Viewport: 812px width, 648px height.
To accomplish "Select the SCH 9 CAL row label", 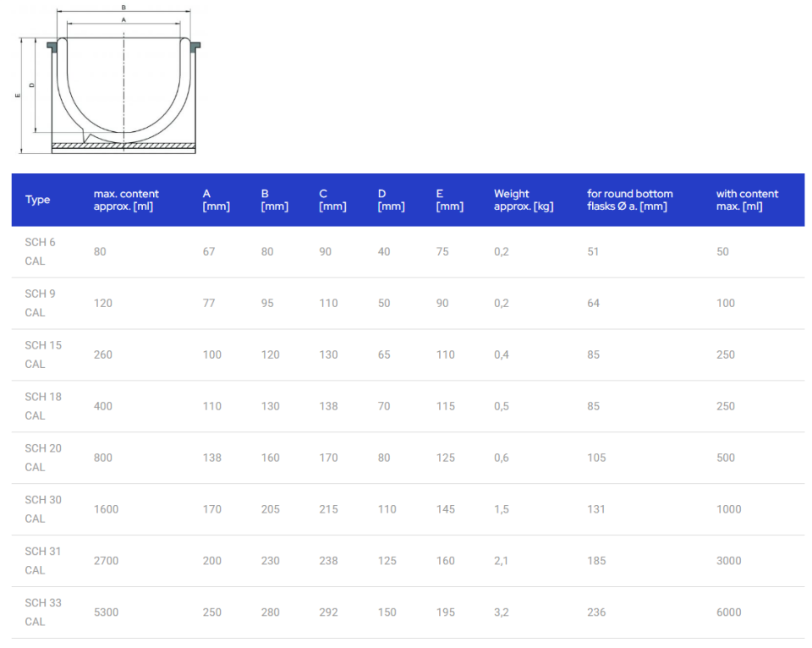I will pyautogui.click(x=41, y=303).
